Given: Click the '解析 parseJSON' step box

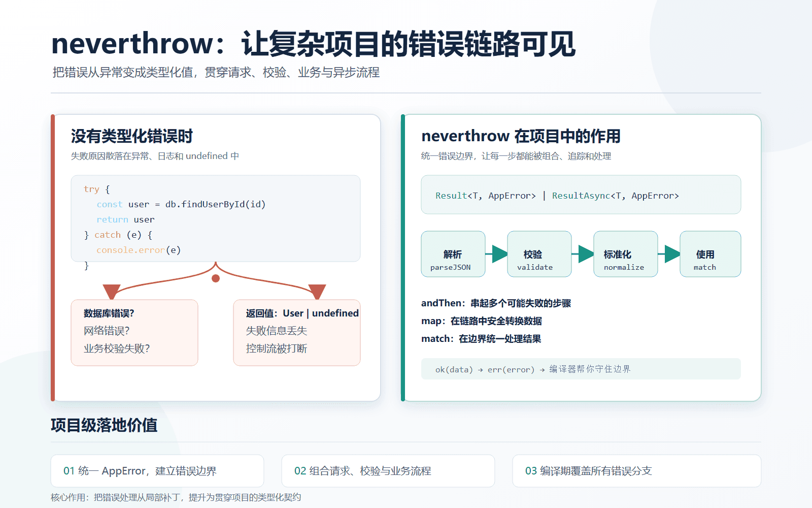Looking at the screenshot, I should (x=453, y=254).
